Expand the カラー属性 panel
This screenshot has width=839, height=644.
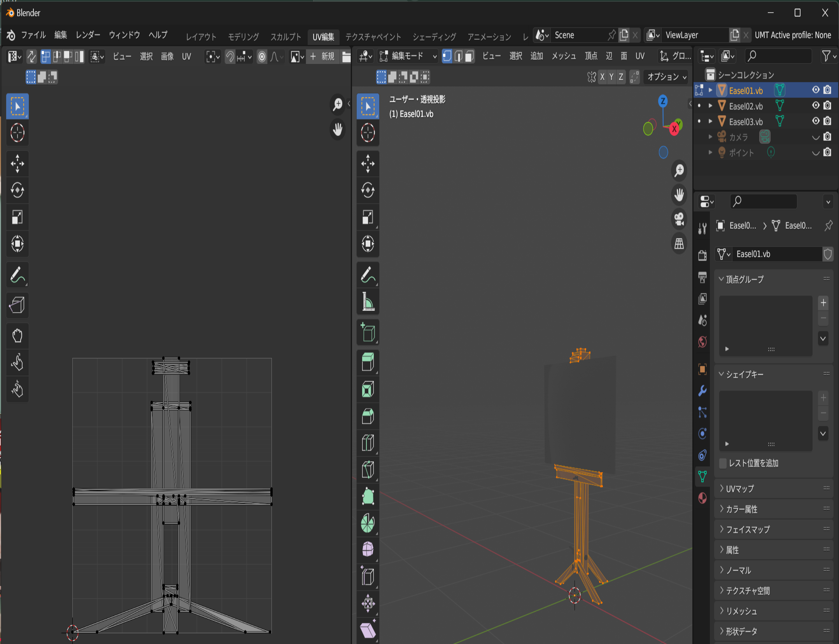pos(774,509)
